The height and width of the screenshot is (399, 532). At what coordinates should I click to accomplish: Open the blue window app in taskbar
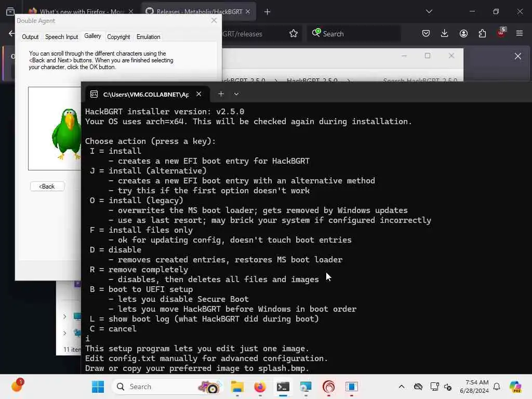coord(352,387)
